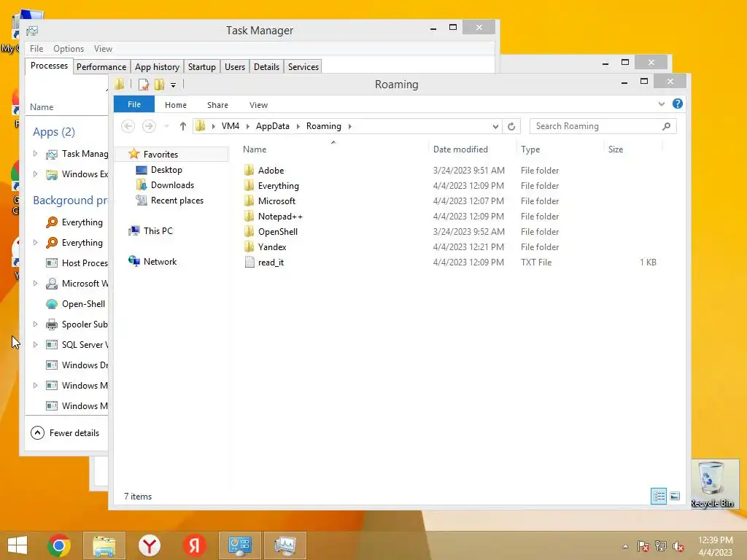Screen dimensions: 747x560
Task: Click the Properties quick access icon
Action: click(144, 85)
